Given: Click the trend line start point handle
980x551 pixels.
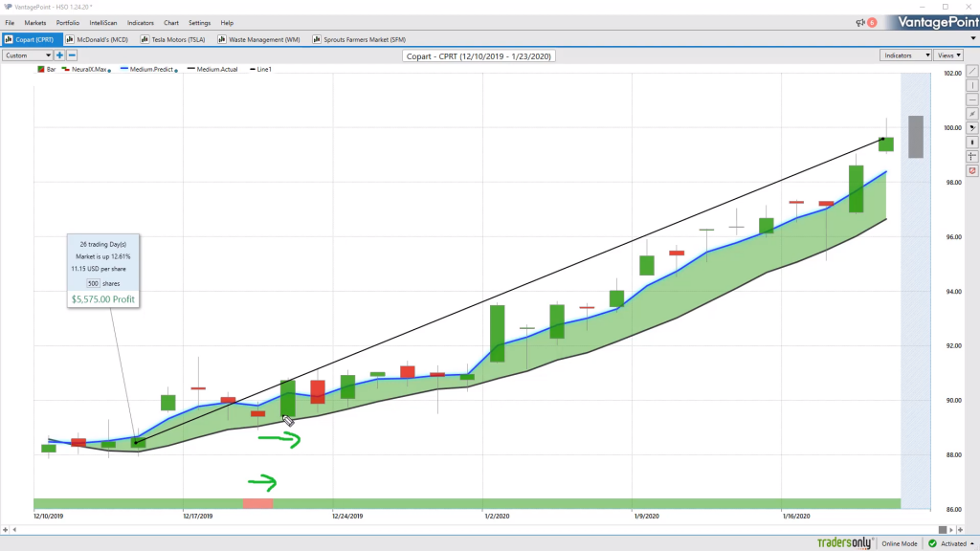Looking at the screenshot, I should pyautogui.click(x=136, y=442).
